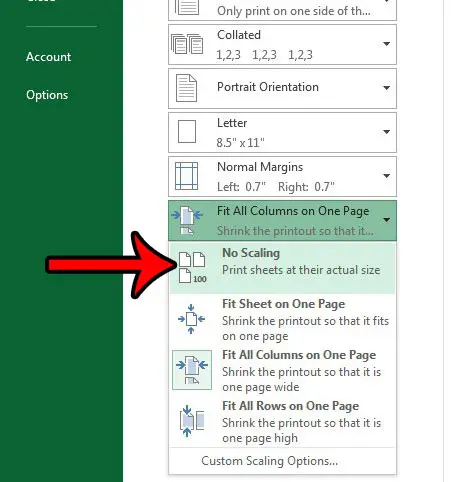This screenshot has height=482, width=455.
Task: Click the Portrait Orientation page icon
Action: 186,88
